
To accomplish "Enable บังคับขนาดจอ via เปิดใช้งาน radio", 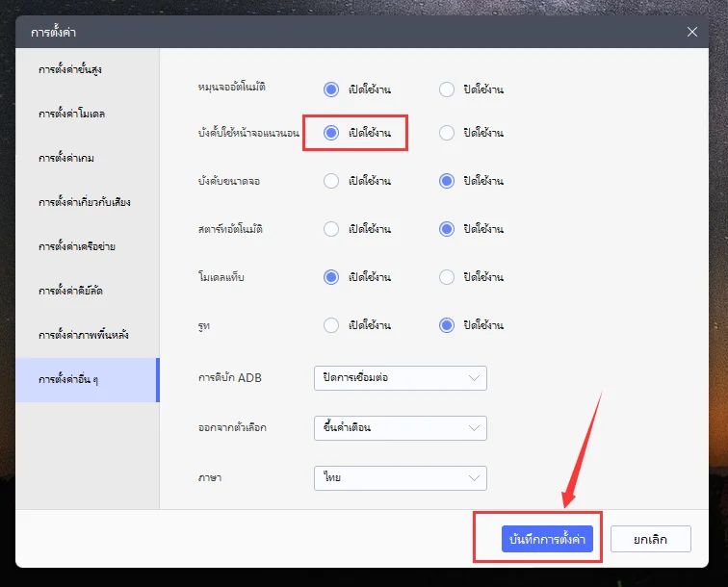I will click(331, 181).
